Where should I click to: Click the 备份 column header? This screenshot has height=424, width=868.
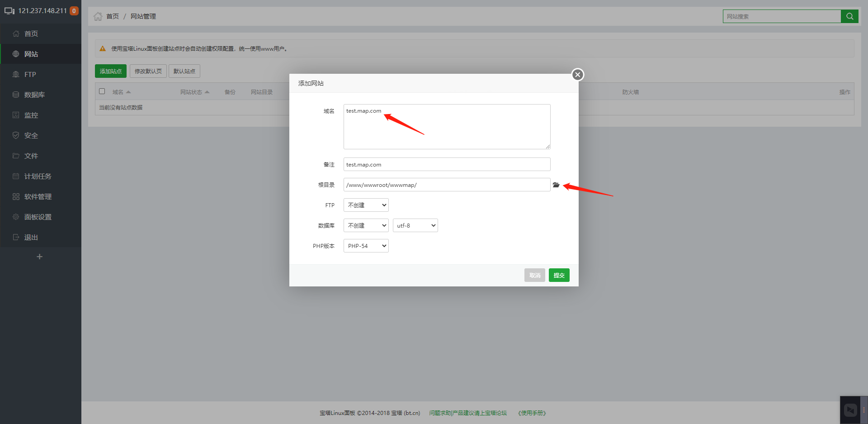[x=230, y=92]
